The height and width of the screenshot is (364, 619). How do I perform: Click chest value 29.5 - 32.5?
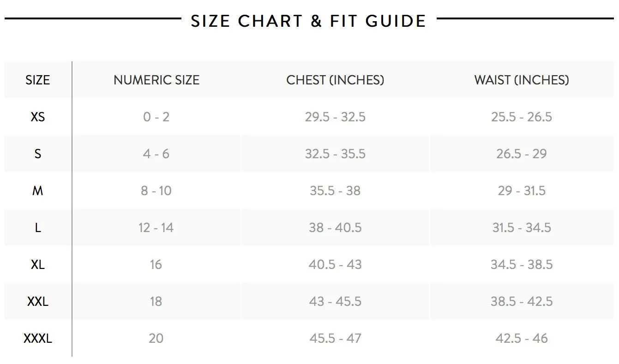pyautogui.click(x=335, y=117)
